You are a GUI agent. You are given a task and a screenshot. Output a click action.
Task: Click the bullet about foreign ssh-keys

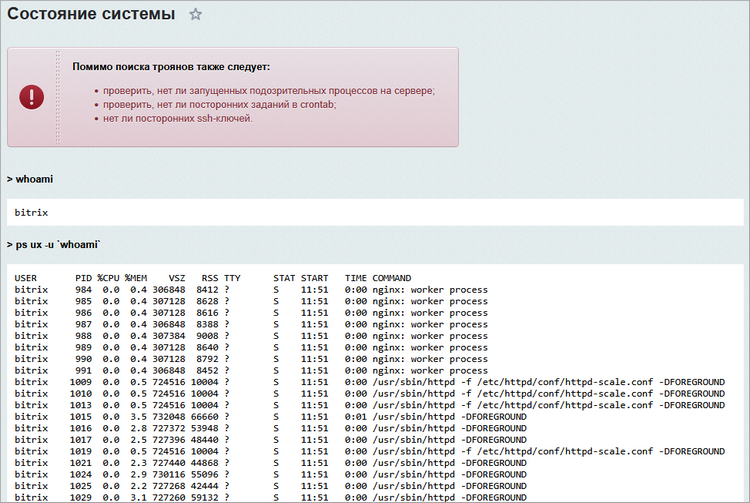coord(178,118)
